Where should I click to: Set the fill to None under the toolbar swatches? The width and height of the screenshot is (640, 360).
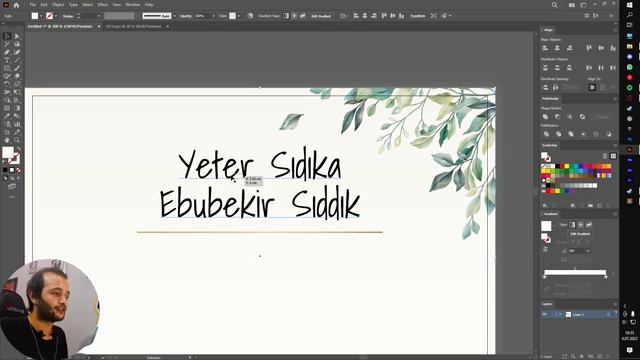18,170
